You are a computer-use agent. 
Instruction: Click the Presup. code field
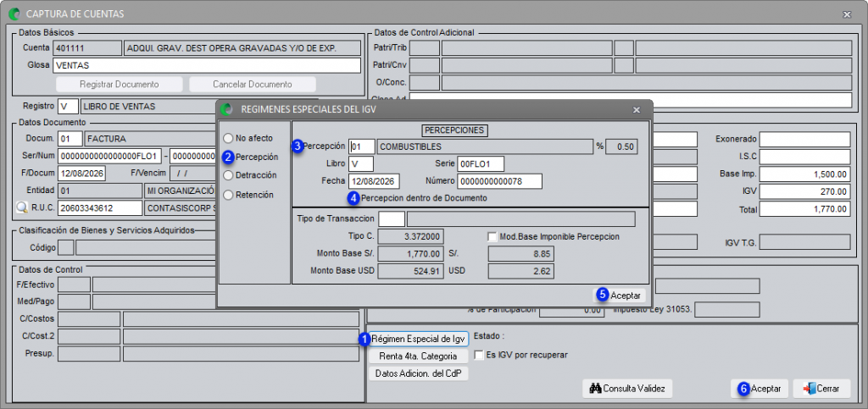pyautogui.click(x=88, y=354)
